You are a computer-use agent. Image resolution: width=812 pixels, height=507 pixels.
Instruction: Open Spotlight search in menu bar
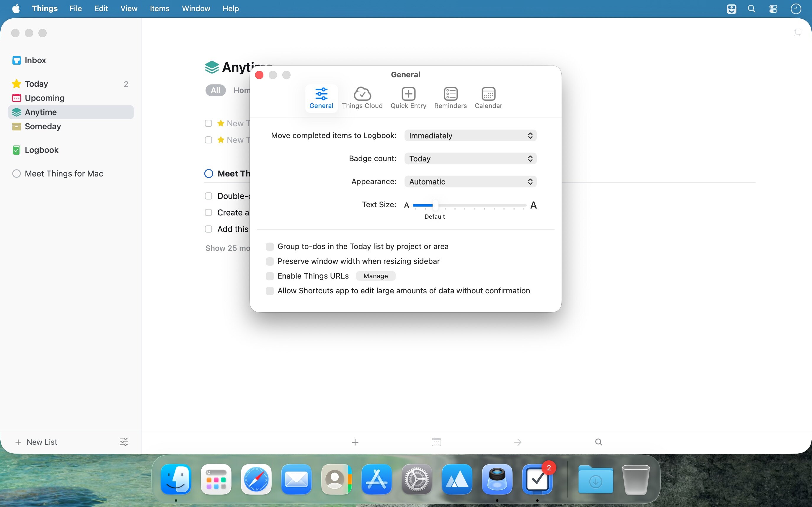[x=752, y=9]
